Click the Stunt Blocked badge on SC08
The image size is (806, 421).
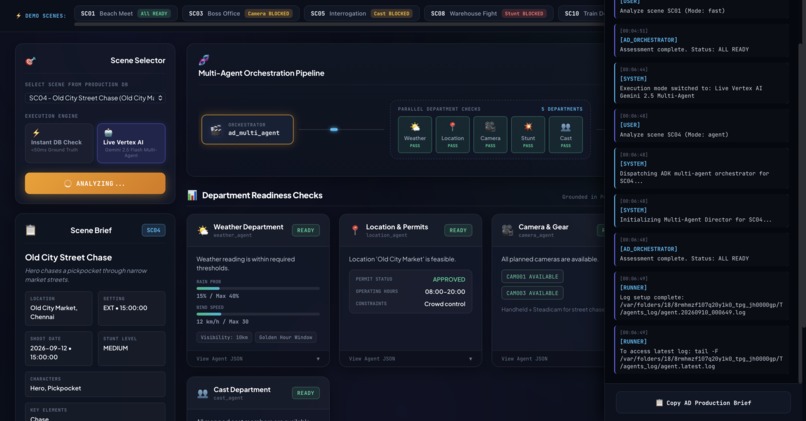(524, 13)
